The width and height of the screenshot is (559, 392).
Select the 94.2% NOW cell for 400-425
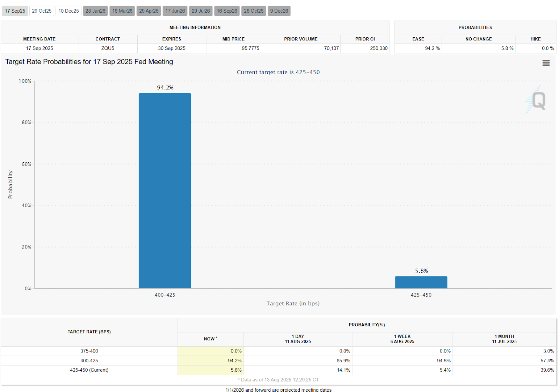click(211, 361)
